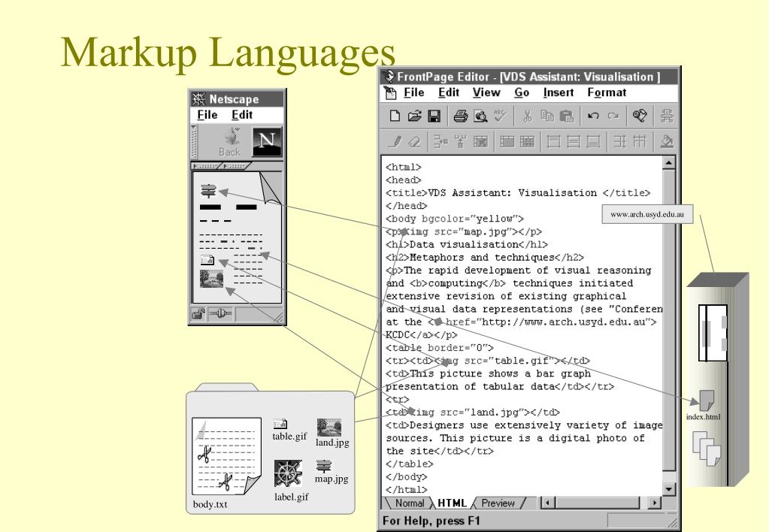Click the Preview in Browser magnifier icon

click(480, 116)
